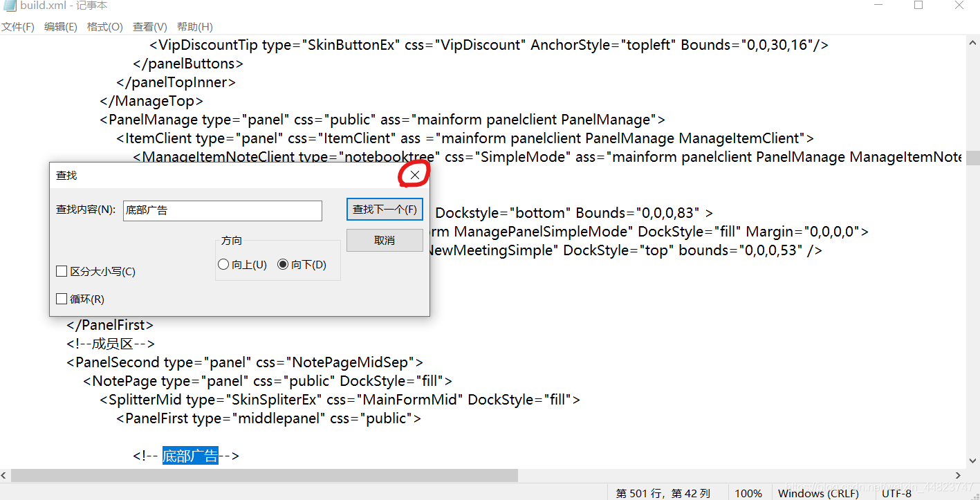This screenshot has width=980, height=500.
Task: Click the NotePageMidSep PanelSecond line
Action: pyautogui.click(x=245, y=362)
